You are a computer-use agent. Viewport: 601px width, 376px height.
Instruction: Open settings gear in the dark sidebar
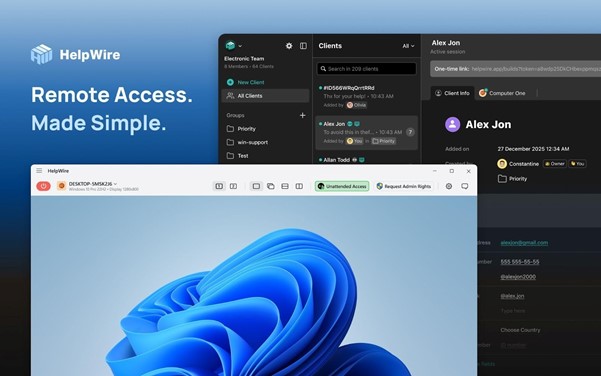coord(289,46)
